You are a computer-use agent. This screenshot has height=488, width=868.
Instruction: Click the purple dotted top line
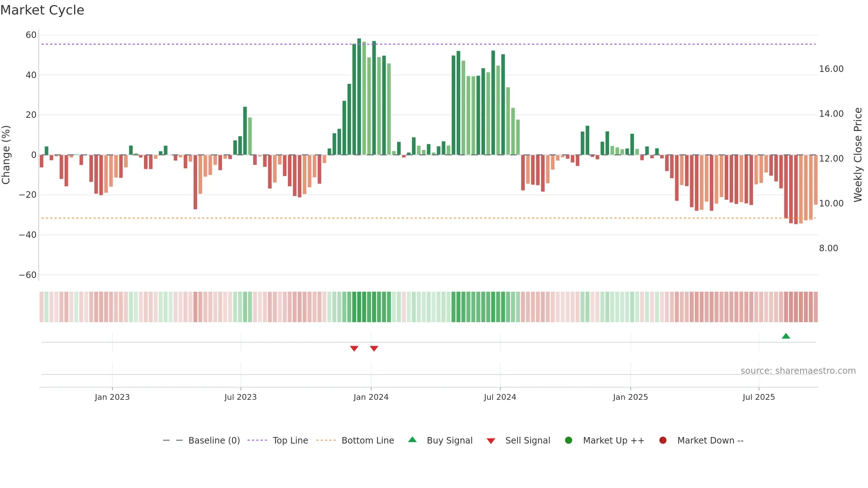tap(429, 44)
